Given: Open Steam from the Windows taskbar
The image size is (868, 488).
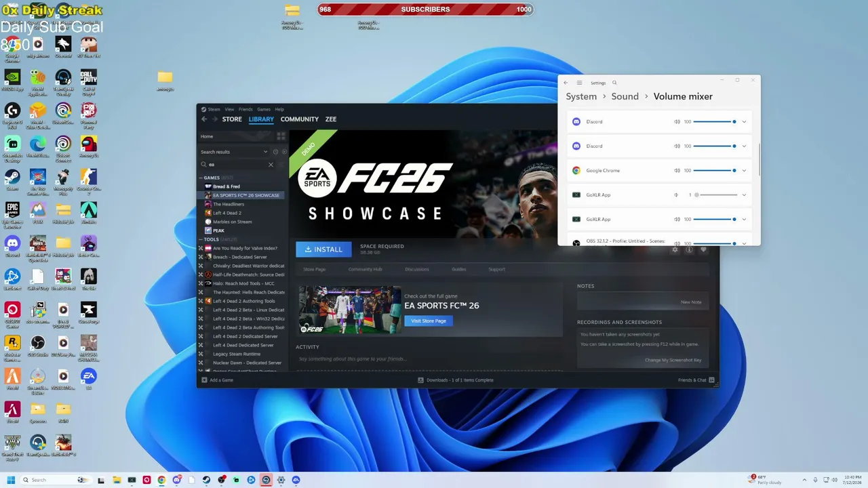Looking at the screenshot, I should tap(206, 480).
